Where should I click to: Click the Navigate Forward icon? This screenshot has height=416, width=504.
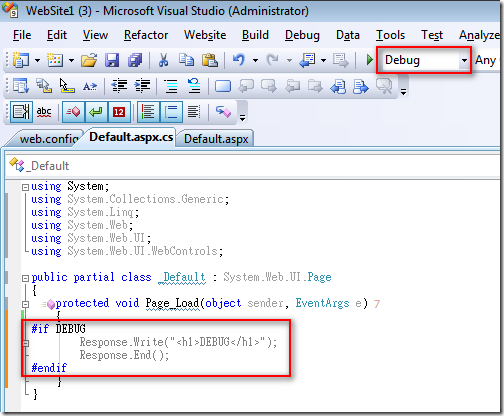pyautogui.click(x=340, y=60)
